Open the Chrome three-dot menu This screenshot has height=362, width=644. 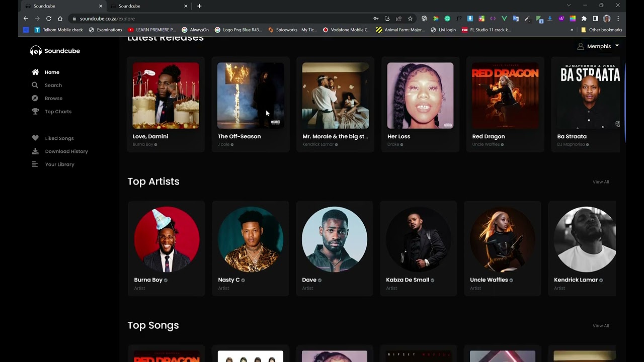(618, 19)
